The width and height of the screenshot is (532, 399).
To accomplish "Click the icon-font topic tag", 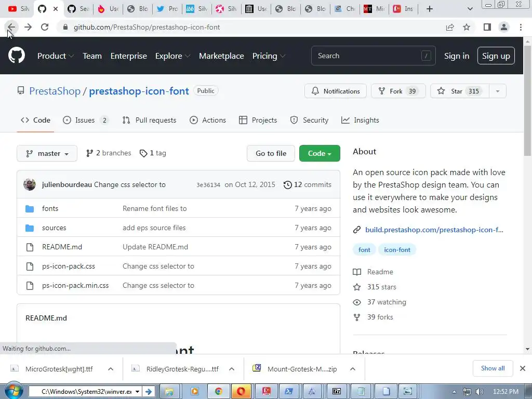I will [x=397, y=250].
